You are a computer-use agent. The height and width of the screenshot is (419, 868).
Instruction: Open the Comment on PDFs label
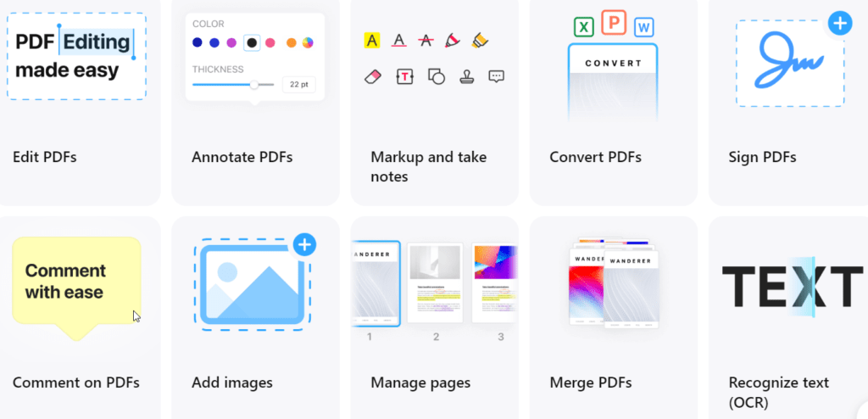pos(75,383)
